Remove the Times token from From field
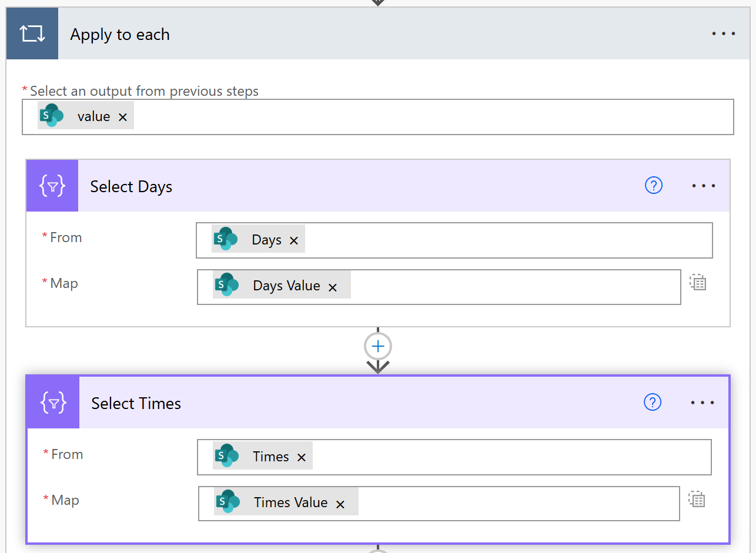The height and width of the screenshot is (553, 756). pyautogui.click(x=302, y=457)
